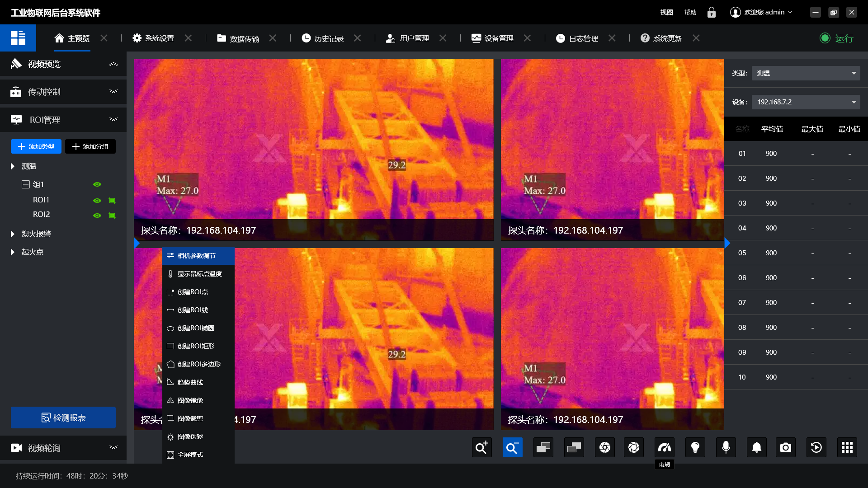Expand the 熄火报警 tree node
The image size is (868, 488).
coord(13,234)
